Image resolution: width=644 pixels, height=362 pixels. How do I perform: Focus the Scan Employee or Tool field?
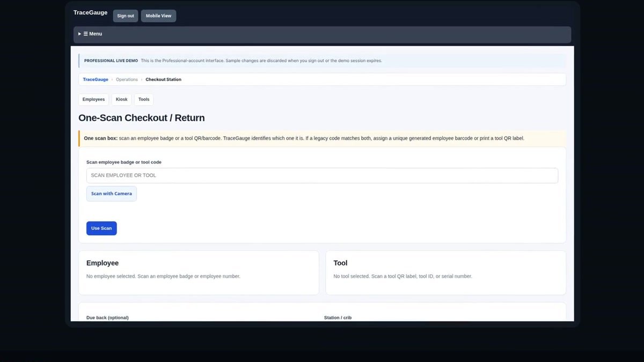click(x=322, y=175)
